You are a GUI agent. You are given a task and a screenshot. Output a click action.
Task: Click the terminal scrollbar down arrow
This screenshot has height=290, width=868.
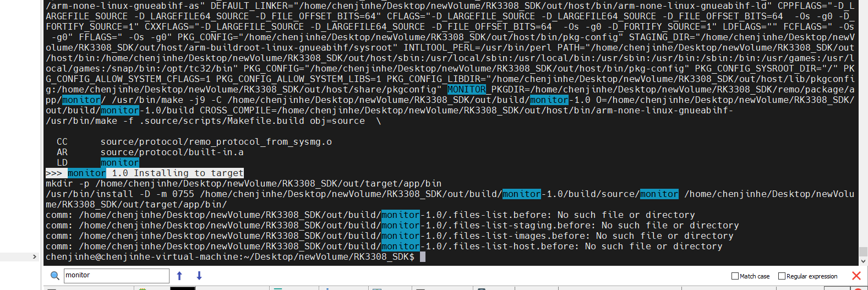863,261
